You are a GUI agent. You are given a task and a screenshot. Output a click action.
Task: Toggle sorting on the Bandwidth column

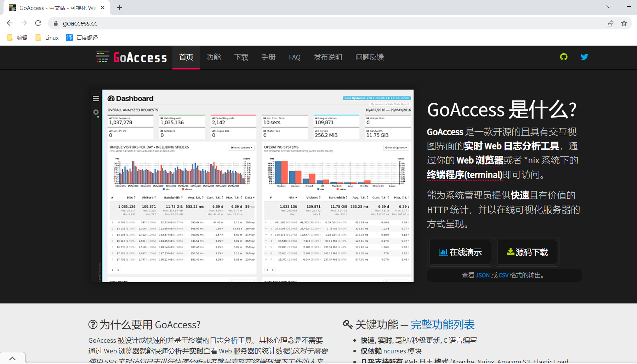[173, 198]
